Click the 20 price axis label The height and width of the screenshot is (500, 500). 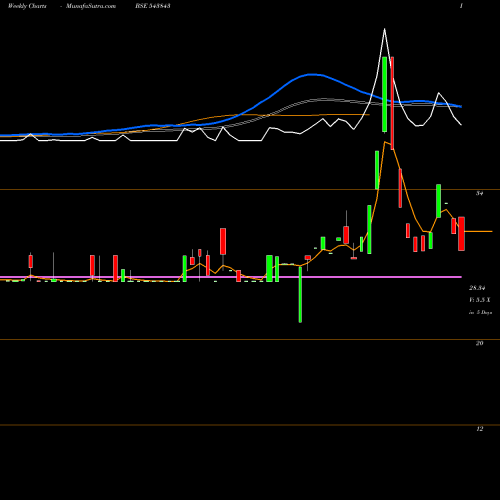click(x=479, y=343)
